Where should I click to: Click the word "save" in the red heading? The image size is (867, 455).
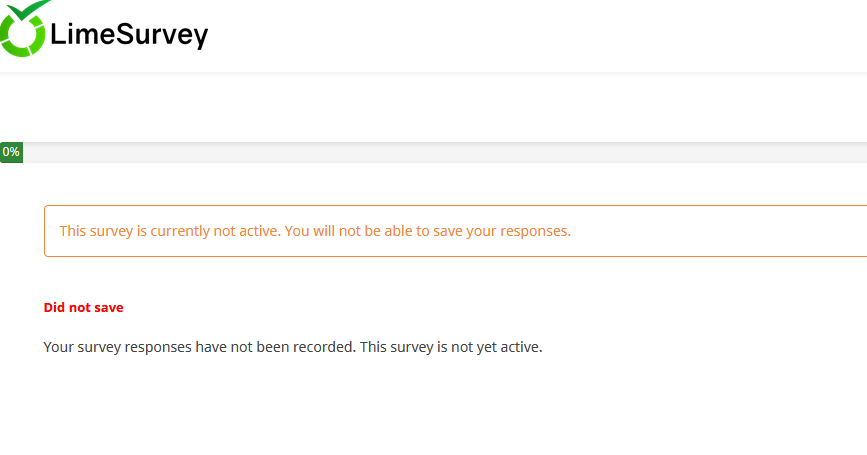109,308
